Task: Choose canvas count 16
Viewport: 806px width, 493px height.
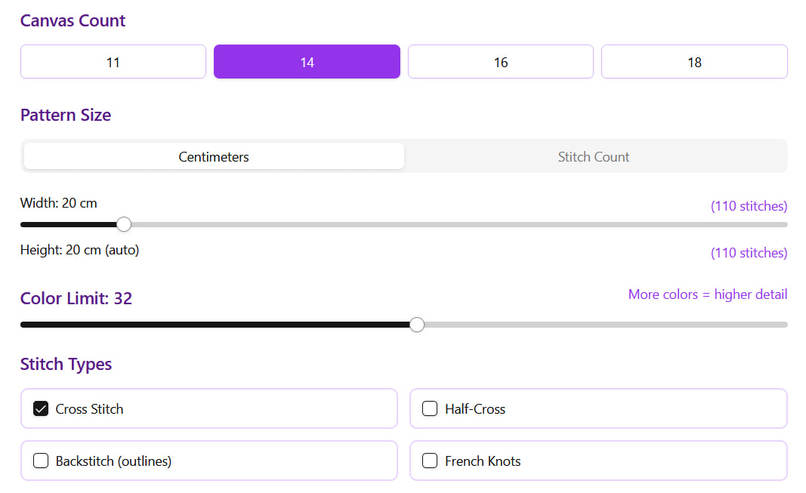Action: 501,62
